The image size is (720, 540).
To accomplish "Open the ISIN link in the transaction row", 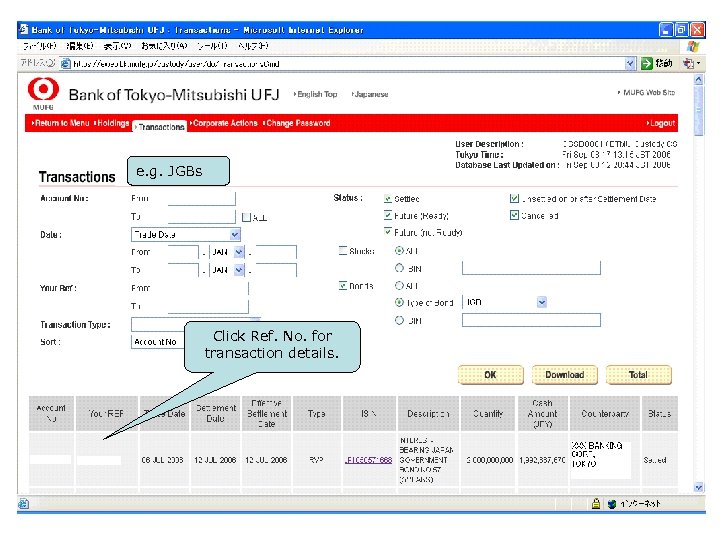I will [368, 460].
